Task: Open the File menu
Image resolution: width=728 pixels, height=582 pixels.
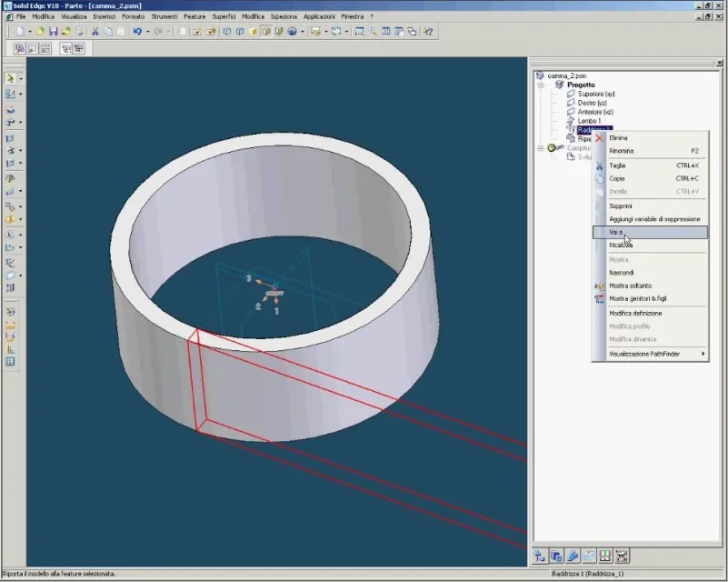Action: [21, 16]
